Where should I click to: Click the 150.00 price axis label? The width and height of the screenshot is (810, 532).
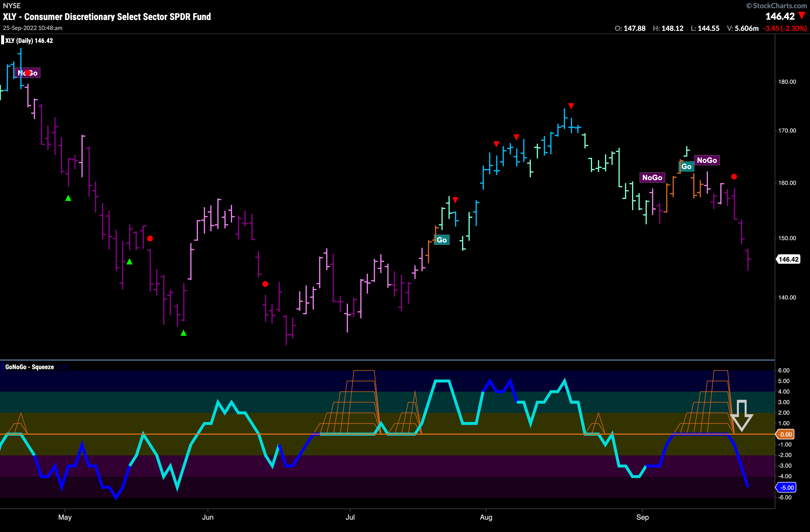(x=787, y=238)
